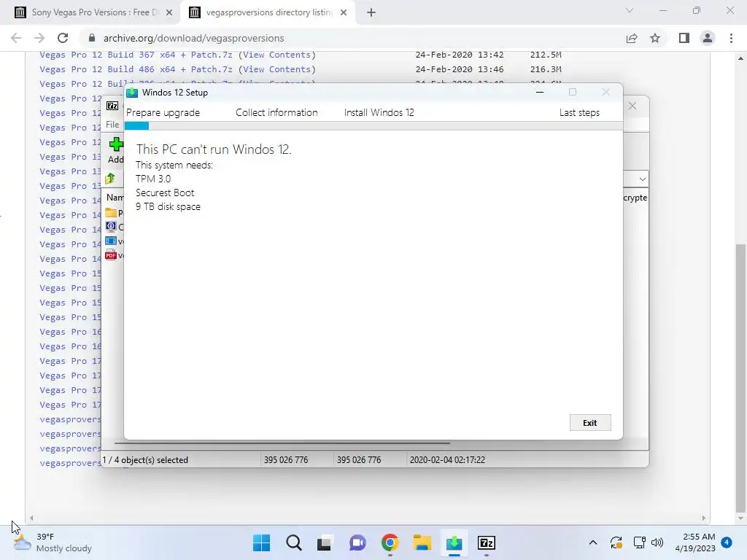Click the Chrome back arrow
Viewport: 747px width, 560px height.
click(x=16, y=38)
